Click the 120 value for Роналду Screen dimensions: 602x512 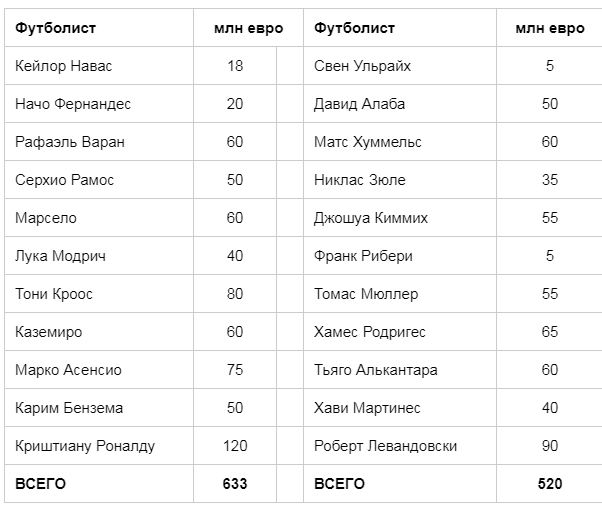pyautogui.click(x=235, y=446)
